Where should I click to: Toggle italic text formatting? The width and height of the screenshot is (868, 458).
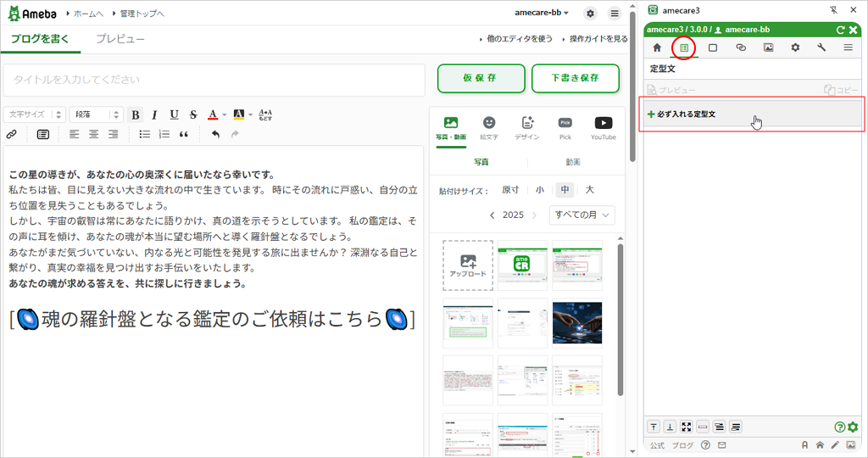click(x=154, y=114)
